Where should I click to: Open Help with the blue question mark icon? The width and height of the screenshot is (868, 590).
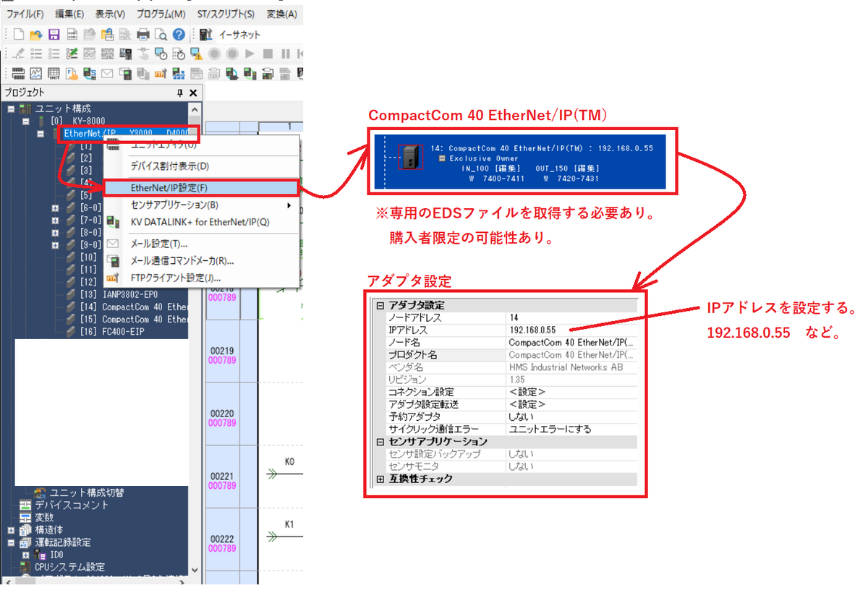point(179,34)
